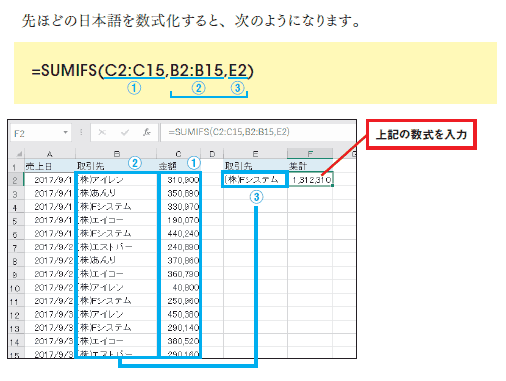The image size is (506, 381).
Task: Click amount cell 290,140
Action: [180, 328]
